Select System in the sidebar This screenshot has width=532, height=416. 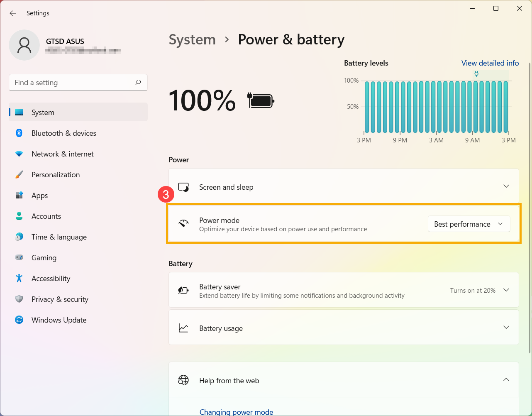(43, 112)
